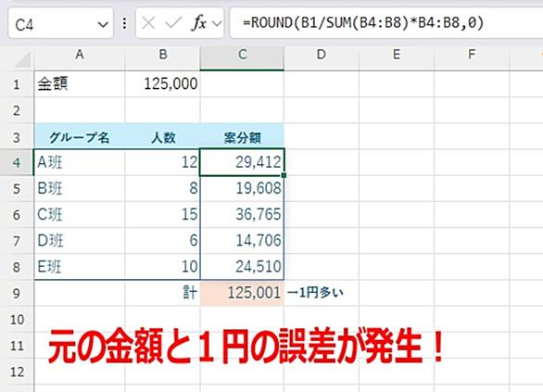Viewport: 543px width, 392px height.
Task: Select row 3 header
Action: (x=17, y=137)
